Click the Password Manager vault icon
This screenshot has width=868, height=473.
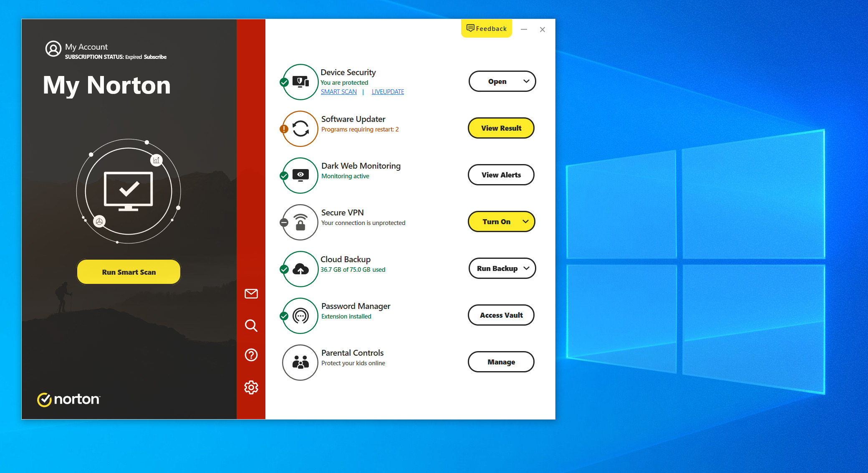tap(300, 316)
